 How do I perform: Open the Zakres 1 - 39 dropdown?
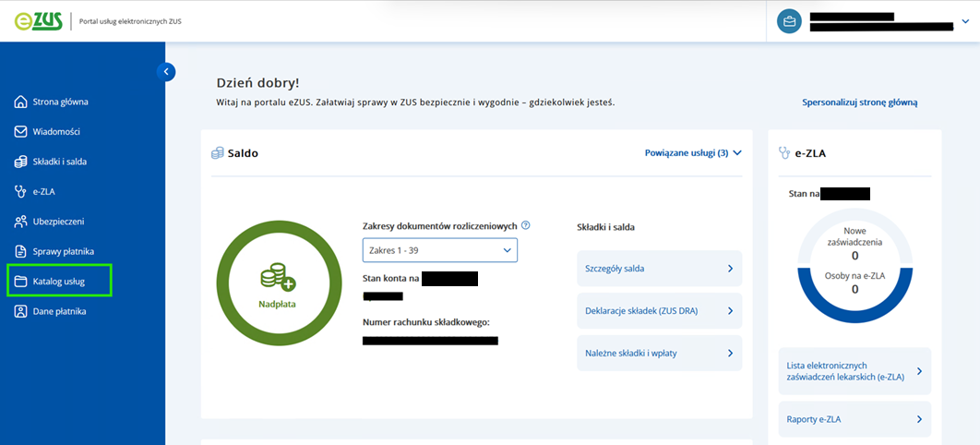pos(440,250)
